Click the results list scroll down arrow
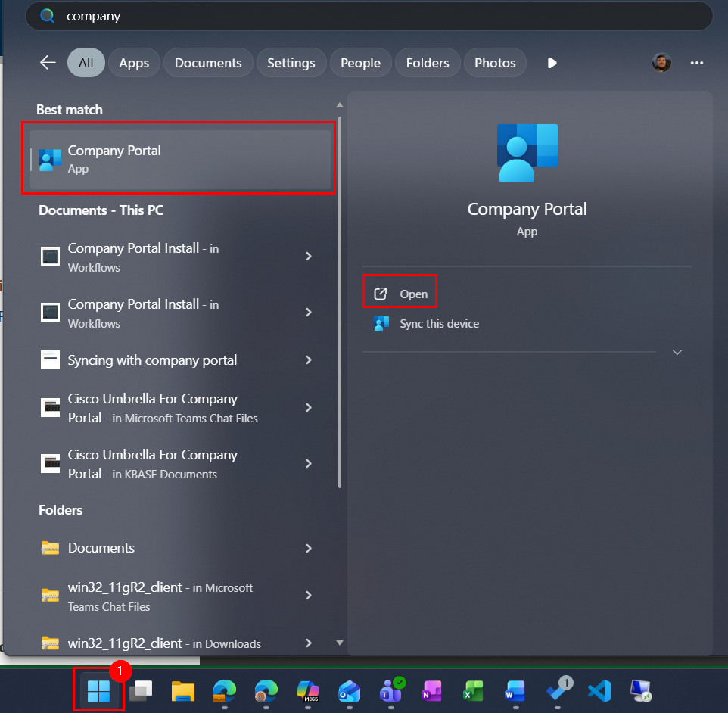Screen dimensions: 728x713 click(x=340, y=643)
